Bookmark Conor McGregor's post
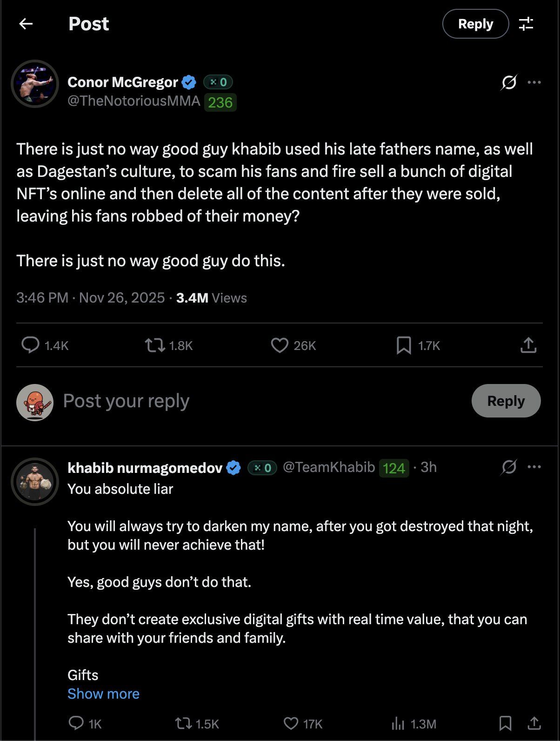Image resolution: width=560 pixels, height=741 pixels. (x=404, y=345)
